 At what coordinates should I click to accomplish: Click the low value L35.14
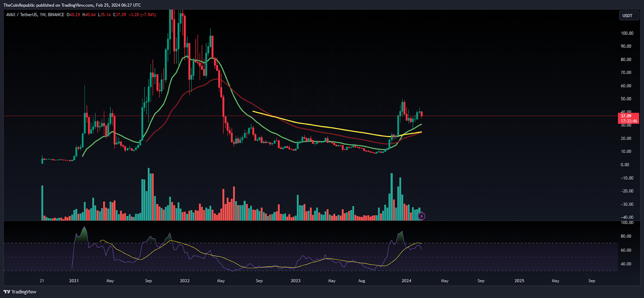104,14
